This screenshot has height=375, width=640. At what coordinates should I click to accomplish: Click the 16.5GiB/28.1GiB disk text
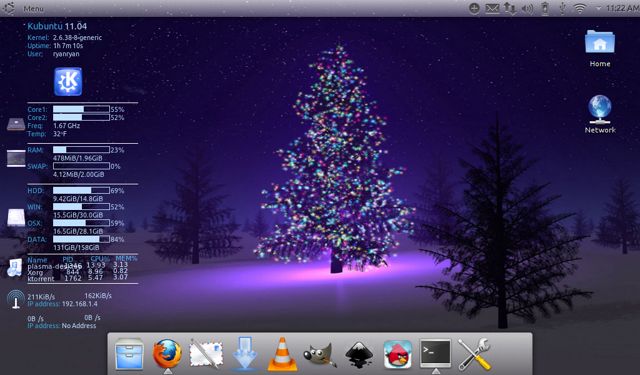tap(78, 231)
